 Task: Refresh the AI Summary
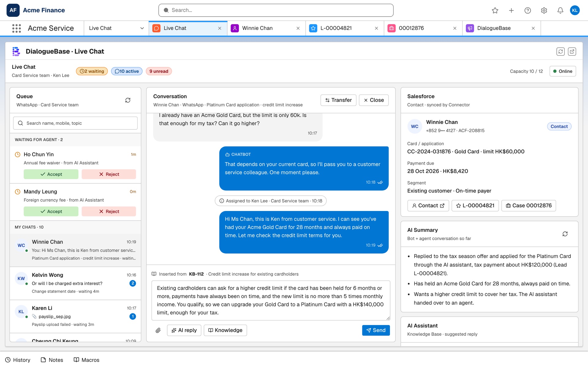[x=565, y=234]
